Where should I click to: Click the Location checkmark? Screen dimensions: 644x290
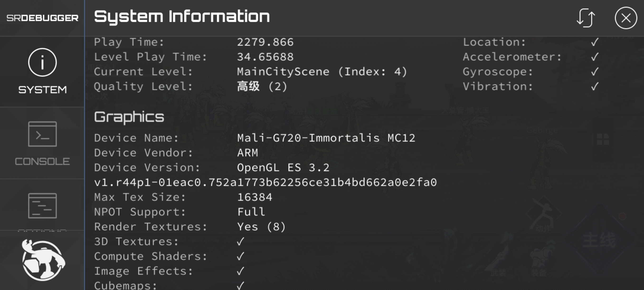[595, 42]
